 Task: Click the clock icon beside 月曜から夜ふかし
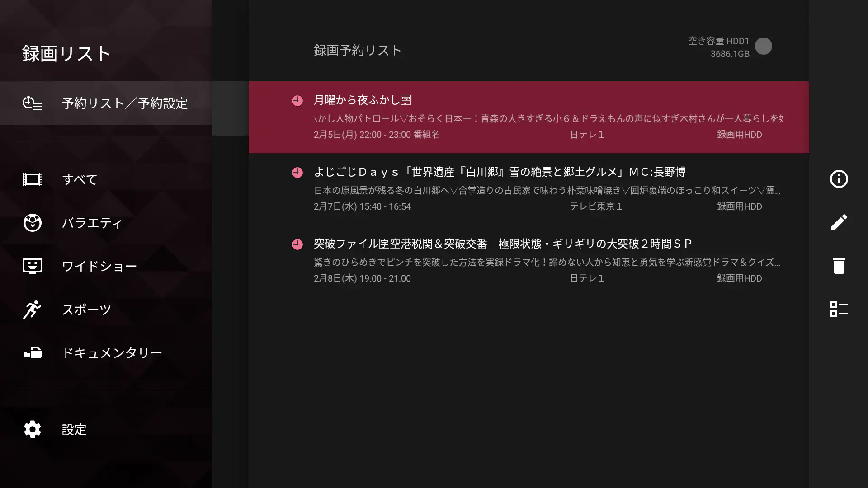pos(297,100)
